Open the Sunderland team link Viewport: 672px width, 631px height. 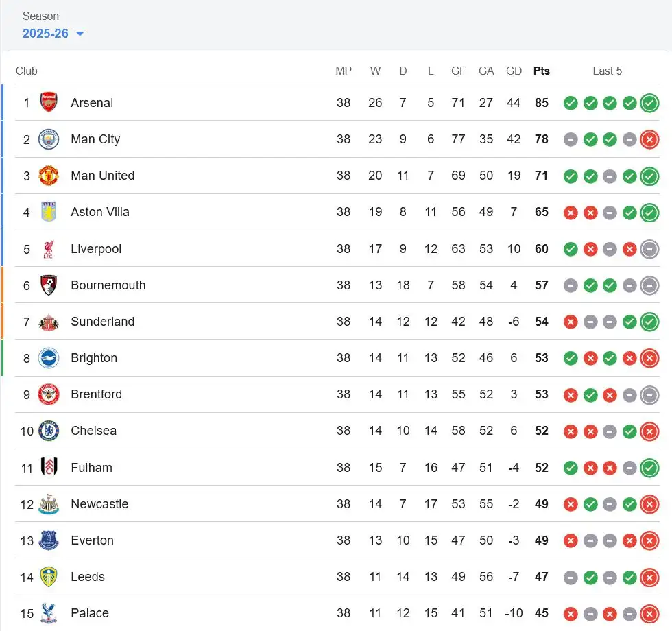point(102,322)
